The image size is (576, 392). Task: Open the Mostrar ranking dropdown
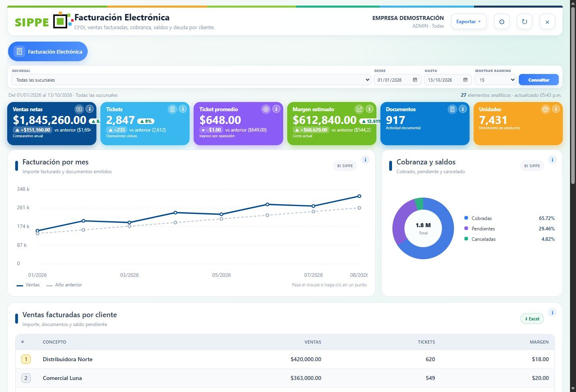(495, 80)
